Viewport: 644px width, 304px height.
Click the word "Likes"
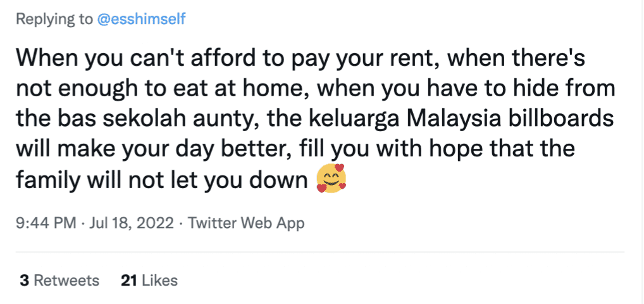159,280
